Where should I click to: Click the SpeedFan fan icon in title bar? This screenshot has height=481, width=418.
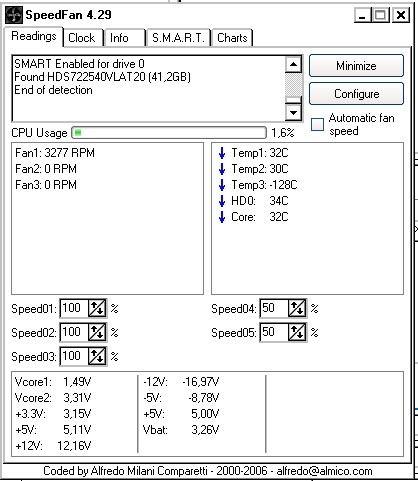[x=14, y=15]
